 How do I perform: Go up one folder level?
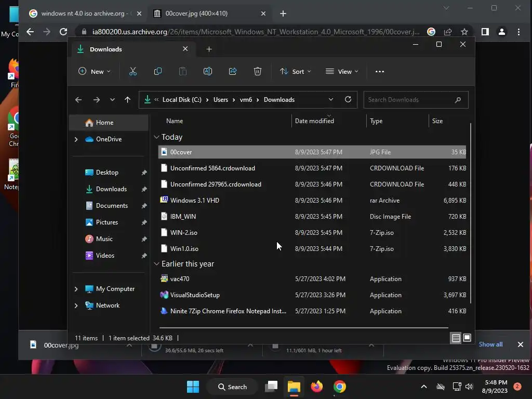tap(128, 100)
